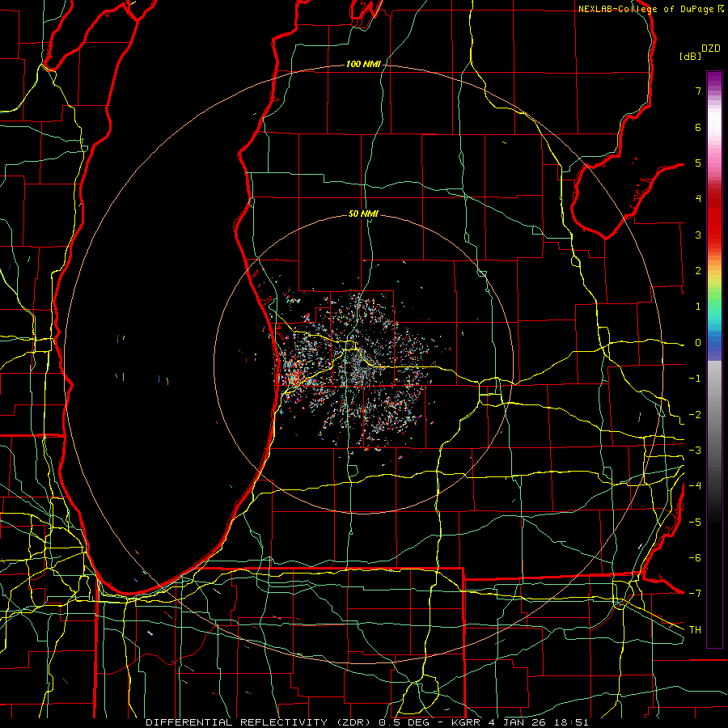
Task: Select the -5 value on the scale
Action: point(695,523)
